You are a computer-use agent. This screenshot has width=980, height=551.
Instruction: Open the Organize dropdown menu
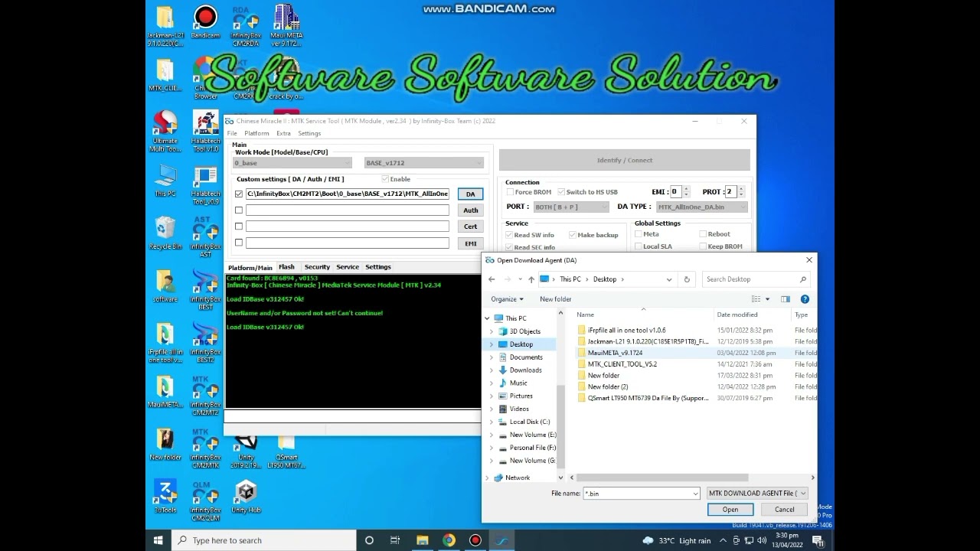(507, 299)
